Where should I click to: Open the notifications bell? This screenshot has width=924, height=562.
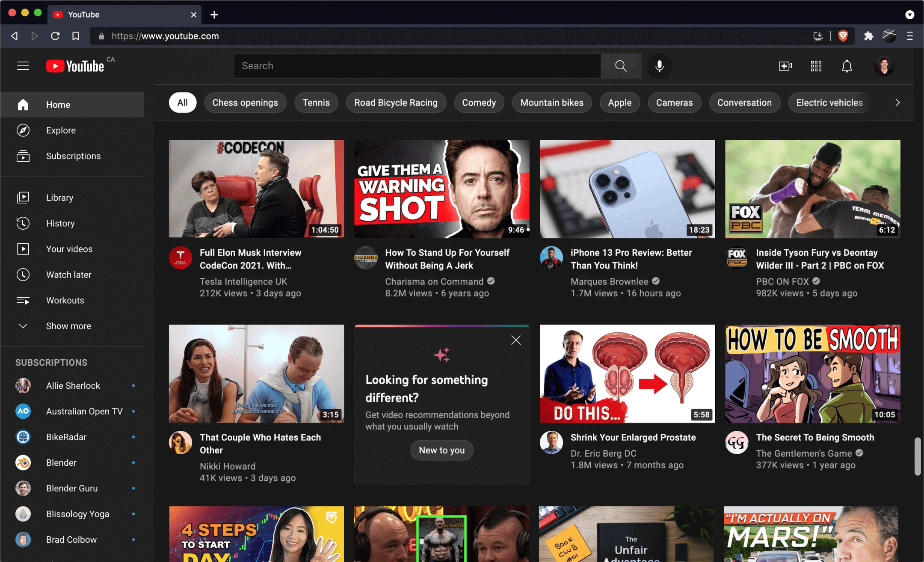(x=847, y=66)
